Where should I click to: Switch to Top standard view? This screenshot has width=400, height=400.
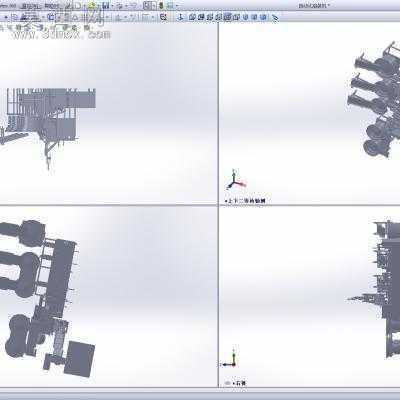tap(227, 17)
